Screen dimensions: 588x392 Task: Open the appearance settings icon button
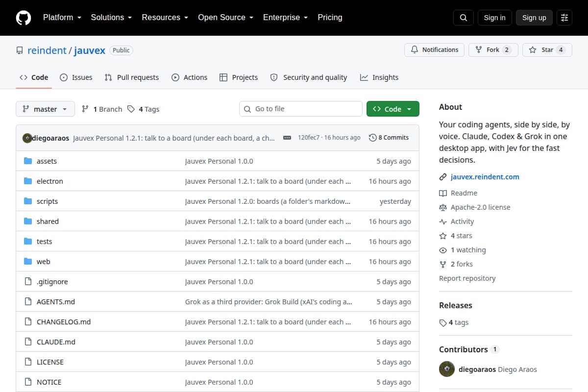tap(564, 18)
